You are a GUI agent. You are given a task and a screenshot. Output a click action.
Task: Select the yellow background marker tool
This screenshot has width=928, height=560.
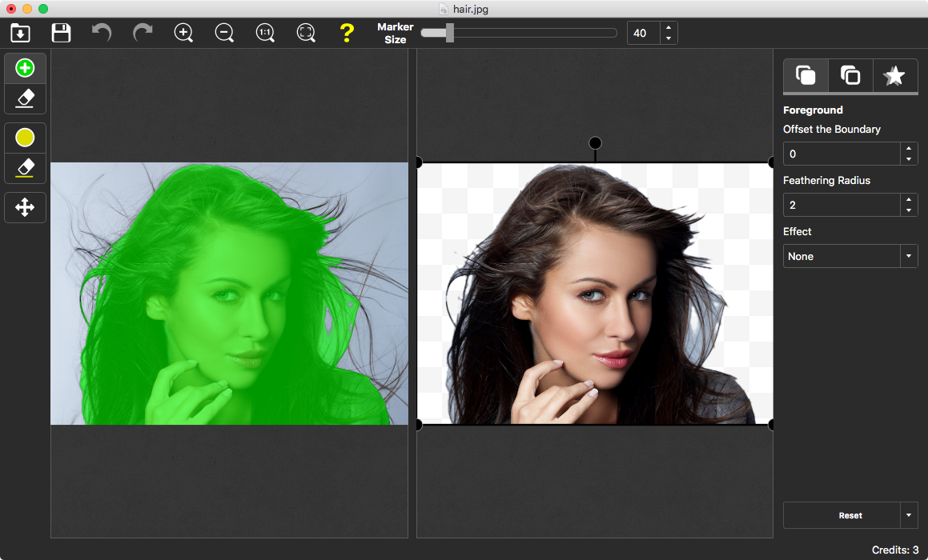[25, 137]
